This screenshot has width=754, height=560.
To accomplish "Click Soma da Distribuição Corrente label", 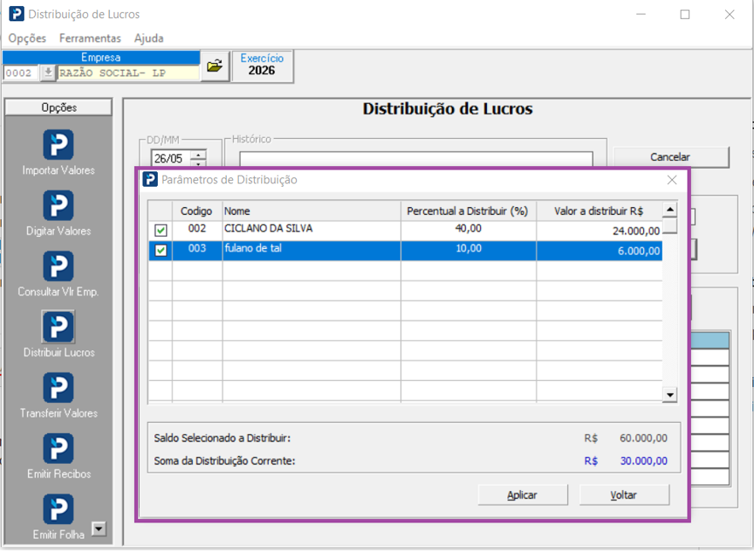I will 224,460.
